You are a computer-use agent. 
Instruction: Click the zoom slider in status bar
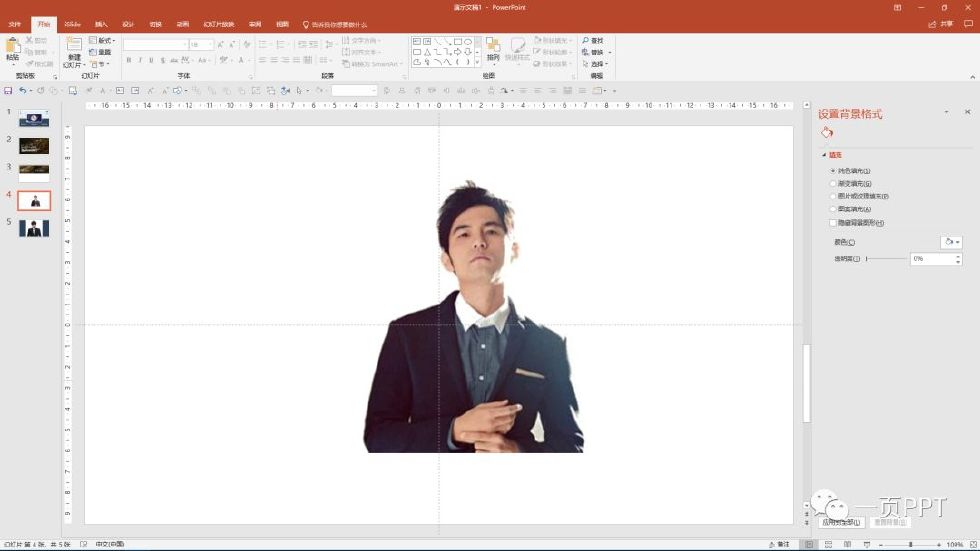coord(910,545)
